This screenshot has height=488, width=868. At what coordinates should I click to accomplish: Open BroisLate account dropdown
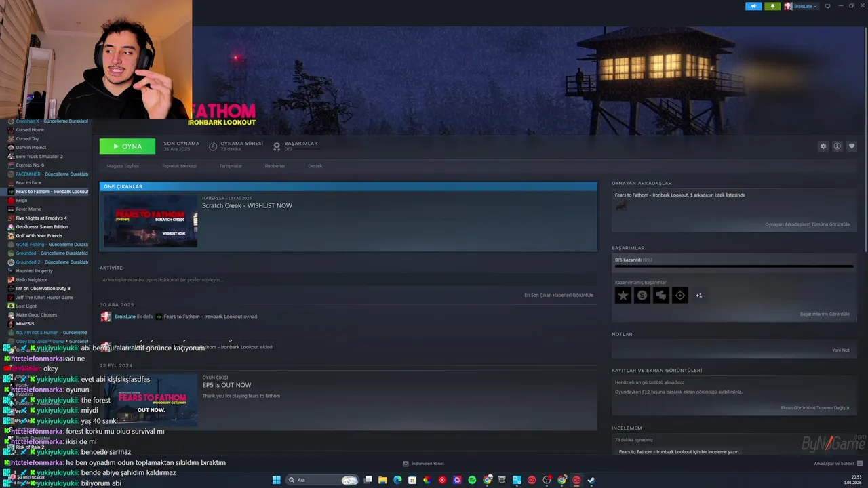click(801, 6)
